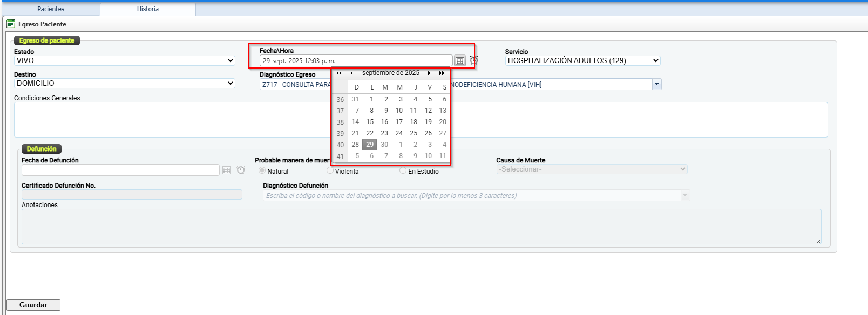Switch to the Historia tab
The width and height of the screenshot is (868, 315).
[x=148, y=9]
